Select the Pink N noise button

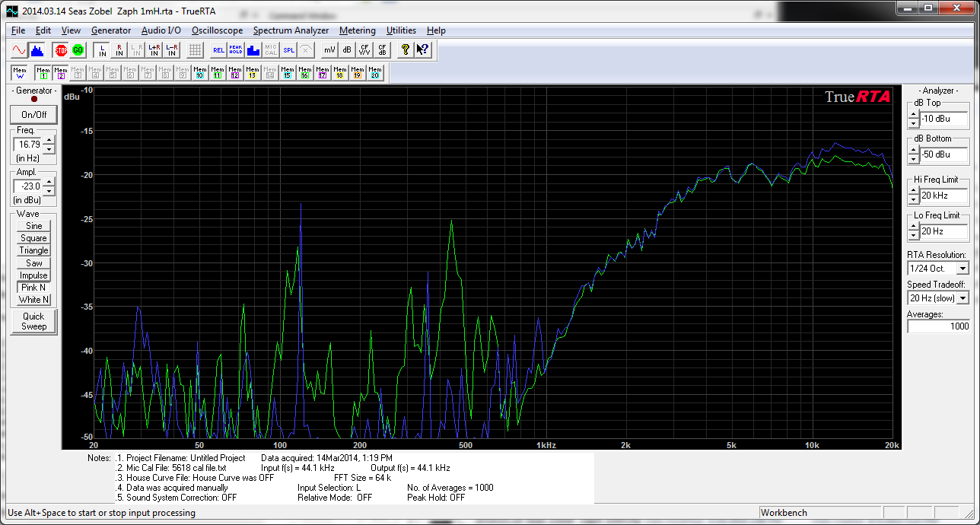point(34,288)
